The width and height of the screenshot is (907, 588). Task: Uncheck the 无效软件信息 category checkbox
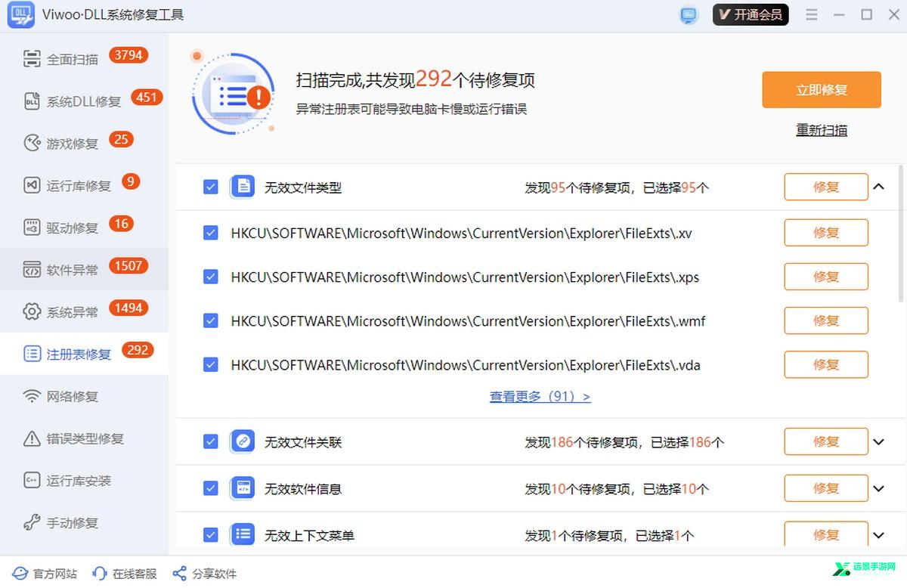pos(211,488)
